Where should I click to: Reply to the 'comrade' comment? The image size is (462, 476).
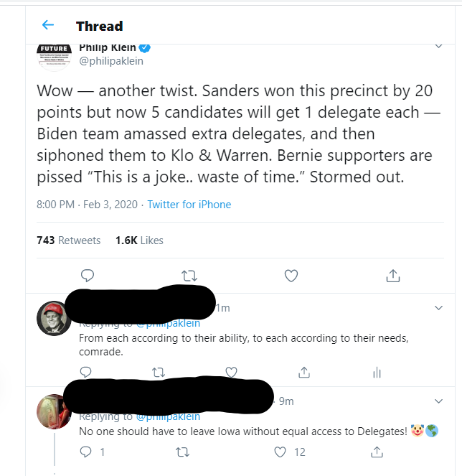tap(85, 372)
